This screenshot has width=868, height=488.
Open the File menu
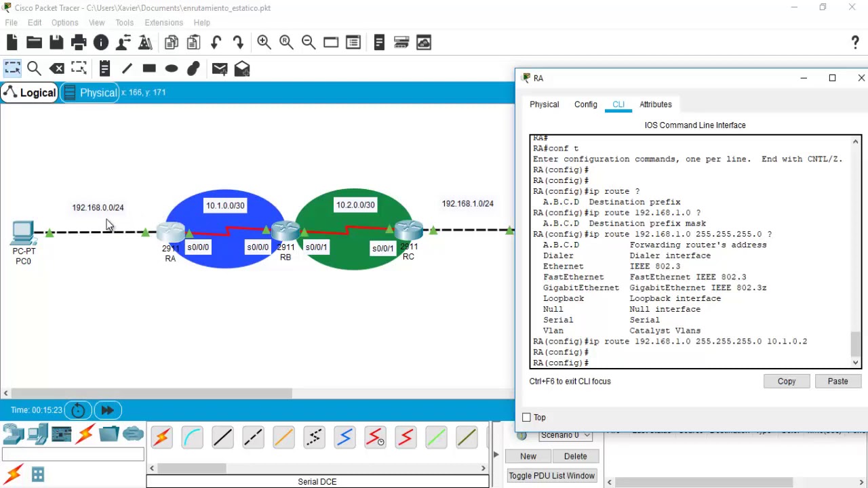12,22
